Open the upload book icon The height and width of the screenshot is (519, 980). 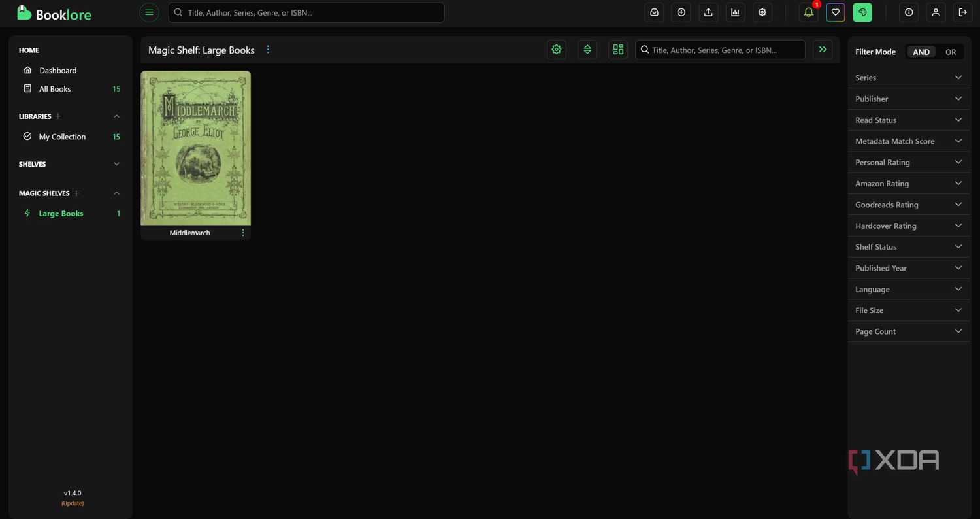(x=708, y=12)
